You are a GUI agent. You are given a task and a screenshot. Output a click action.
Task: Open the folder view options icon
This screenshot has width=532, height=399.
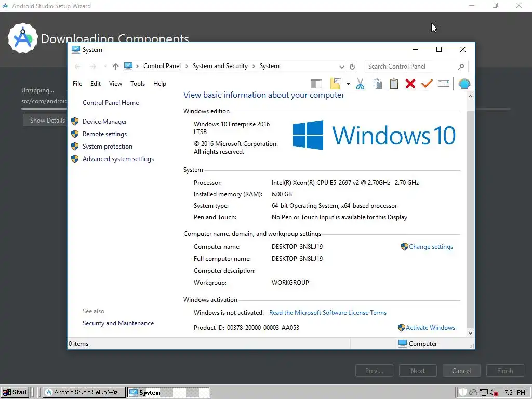coord(336,84)
